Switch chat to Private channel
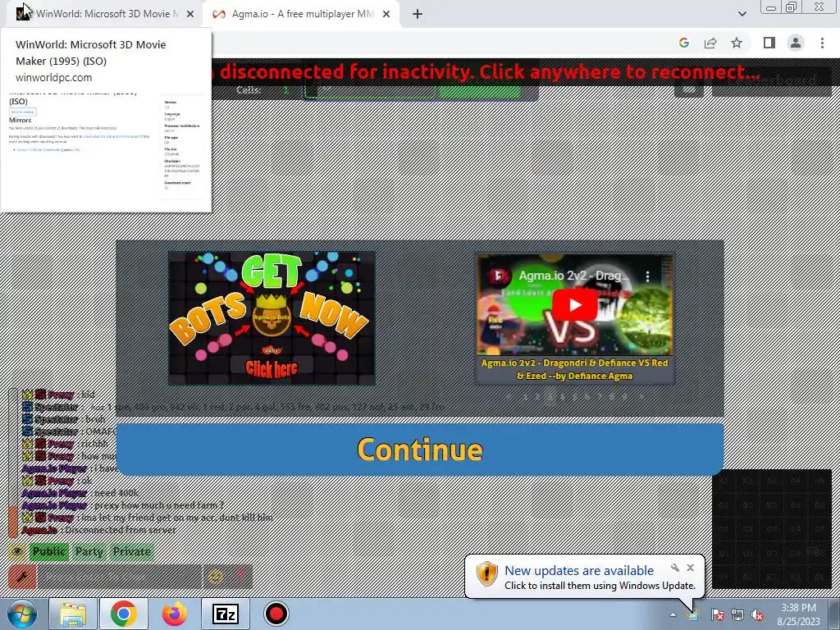 pos(132,551)
